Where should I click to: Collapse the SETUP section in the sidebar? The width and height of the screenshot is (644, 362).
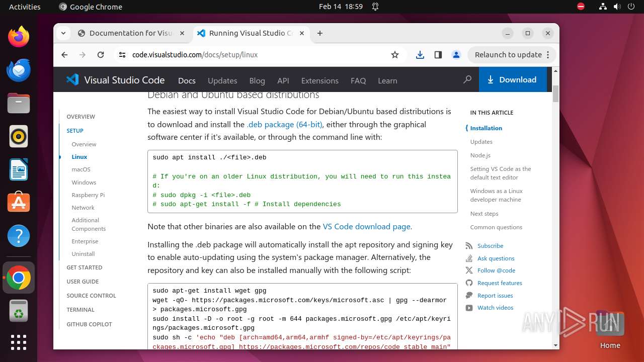[75, 131]
